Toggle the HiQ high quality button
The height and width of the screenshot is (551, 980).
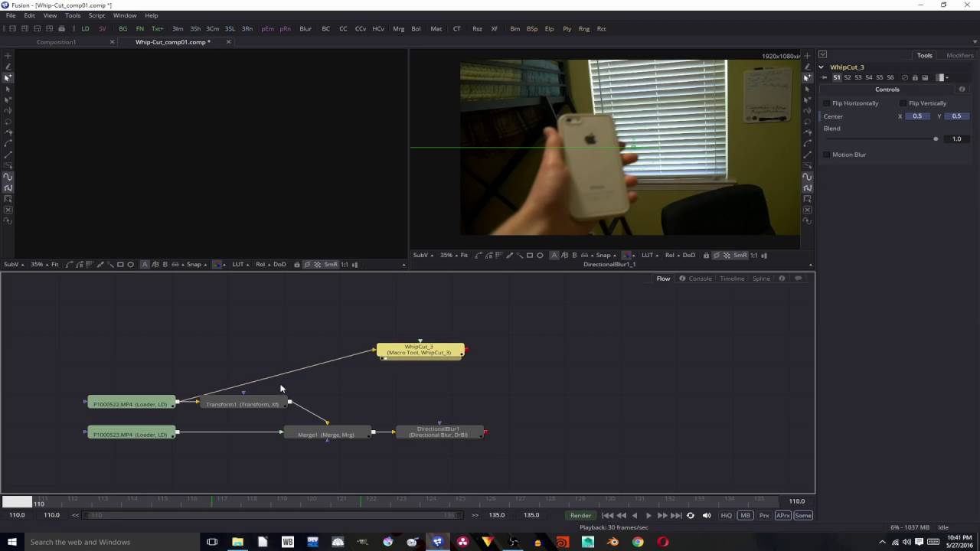click(x=727, y=516)
